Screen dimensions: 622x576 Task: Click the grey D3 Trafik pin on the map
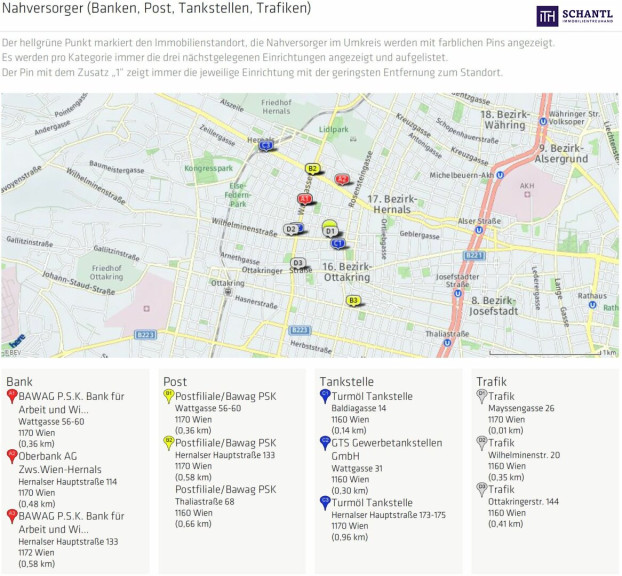point(298,263)
